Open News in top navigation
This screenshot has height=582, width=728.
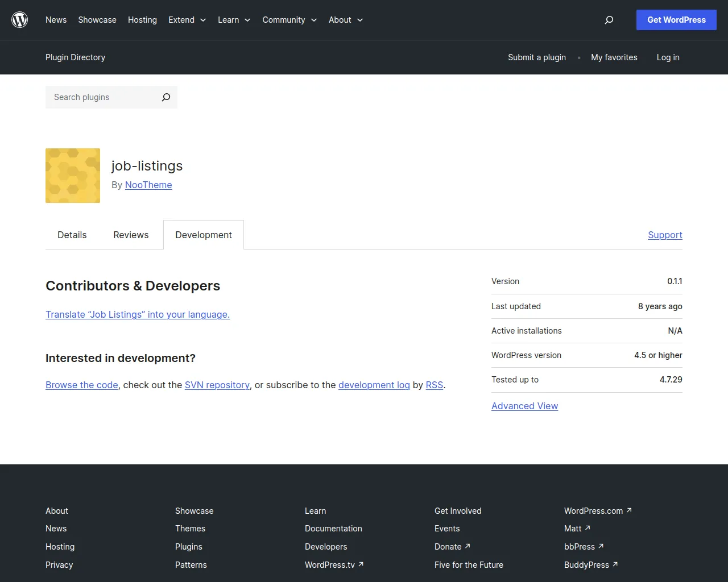56,20
